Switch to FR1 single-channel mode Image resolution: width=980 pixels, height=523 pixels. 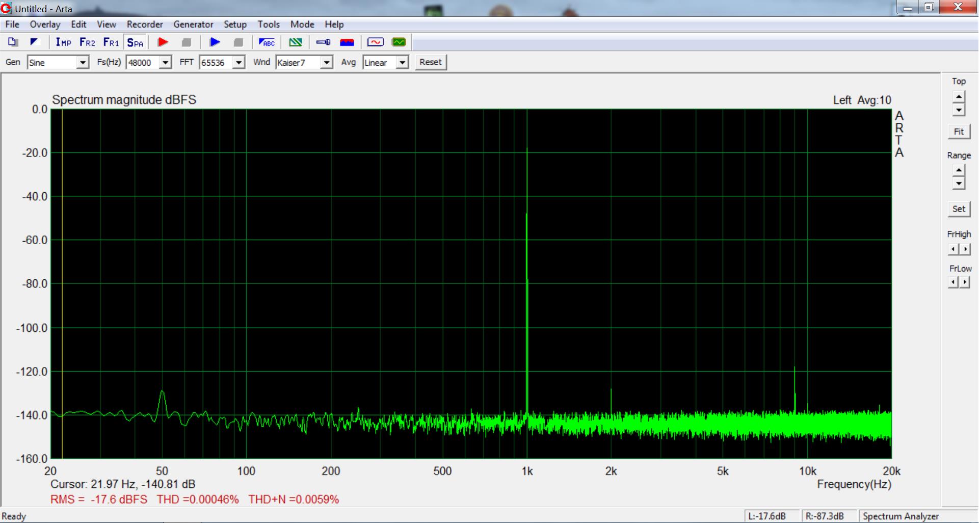pyautogui.click(x=111, y=42)
